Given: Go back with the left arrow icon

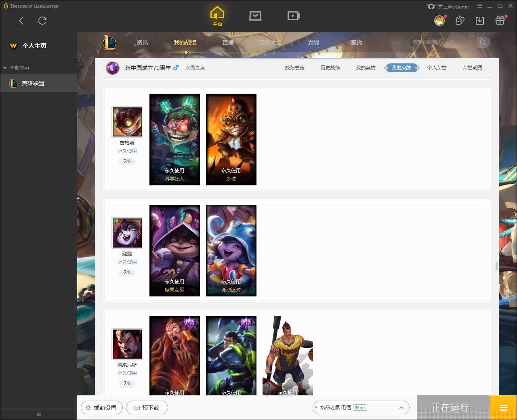Looking at the screenshot, I should tap(21, 21).
